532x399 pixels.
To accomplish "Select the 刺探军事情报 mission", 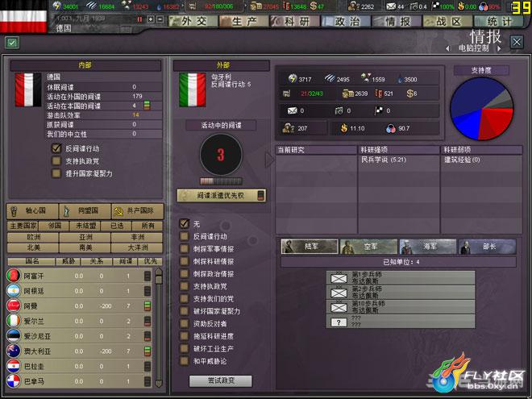I will click(185, 249).
